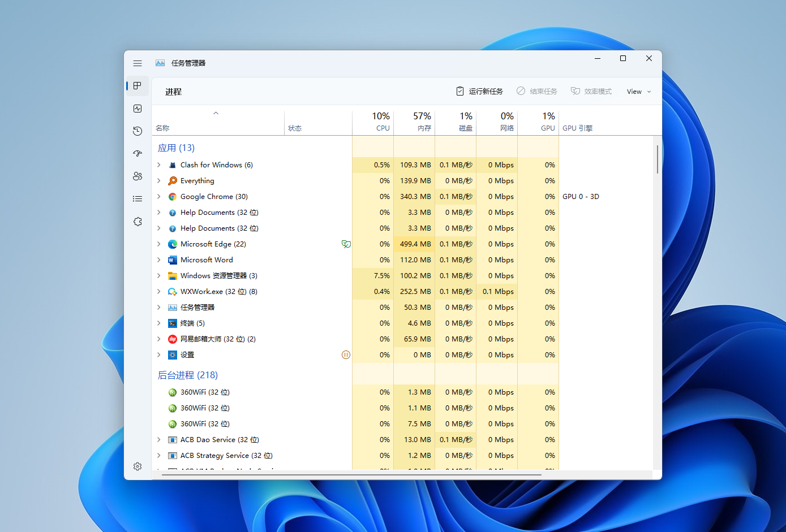Image resolution: width=786 pixels, height=532 pixels.
Task: Click the Everything magnifier icon
Action: click(173, 181)
